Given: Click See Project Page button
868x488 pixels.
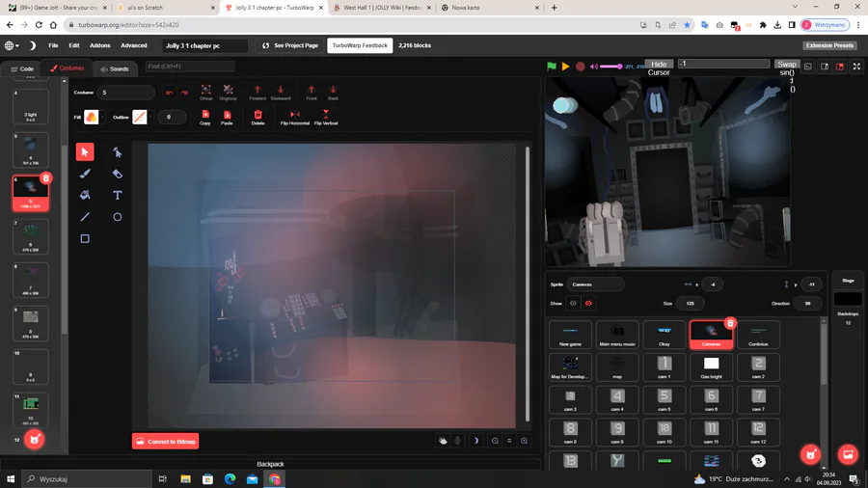Looking at the screenshot, I should point(290,45).
